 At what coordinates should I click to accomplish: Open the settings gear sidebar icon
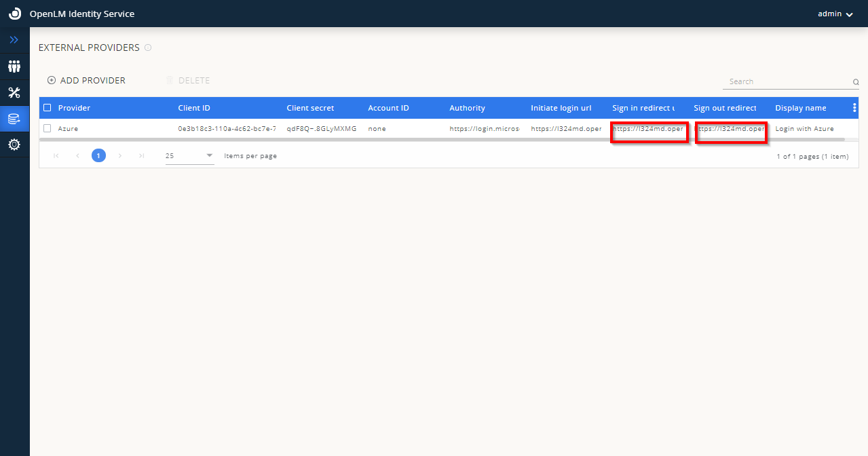click(14, 145)
